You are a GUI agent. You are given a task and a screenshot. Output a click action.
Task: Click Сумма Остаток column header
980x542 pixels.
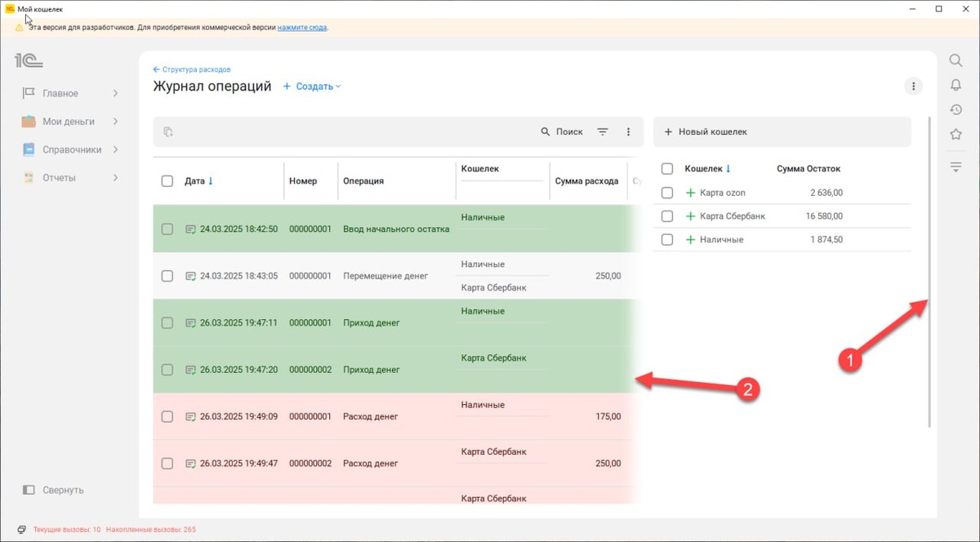[x=808, y=169]
